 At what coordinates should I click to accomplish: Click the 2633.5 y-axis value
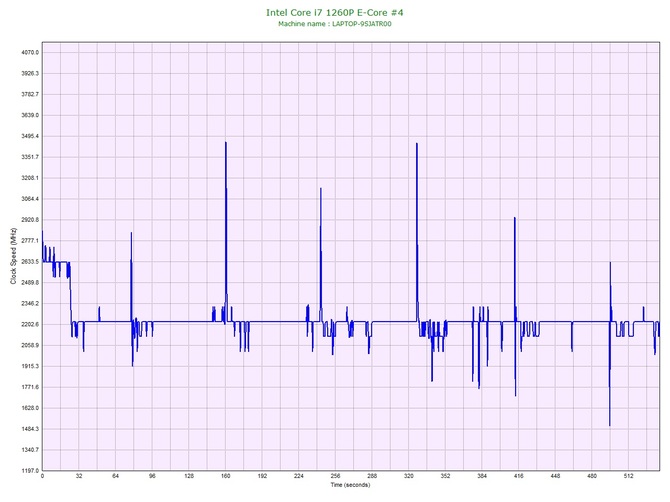[30, 262]
